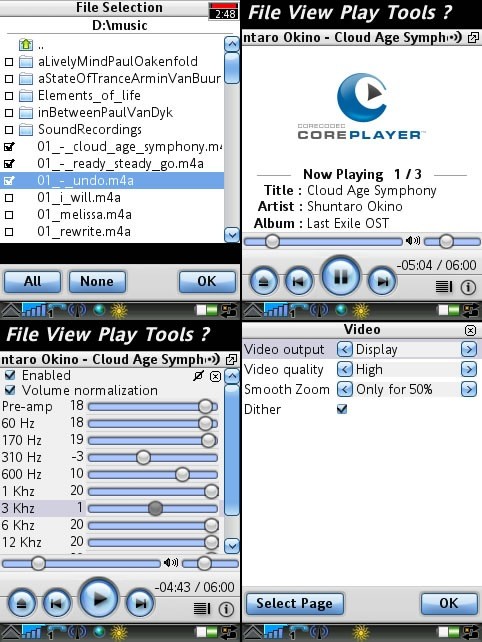The width and height of the screenshot is (482, 642).
Task: Click the 3 Khz equalizer slider
Action: (152, 509)
